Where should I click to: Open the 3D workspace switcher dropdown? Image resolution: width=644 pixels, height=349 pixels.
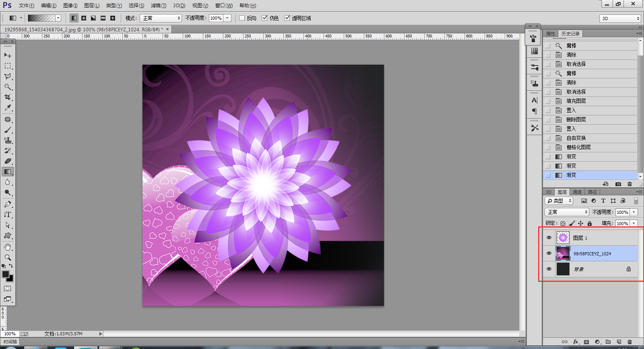point(620,18)
